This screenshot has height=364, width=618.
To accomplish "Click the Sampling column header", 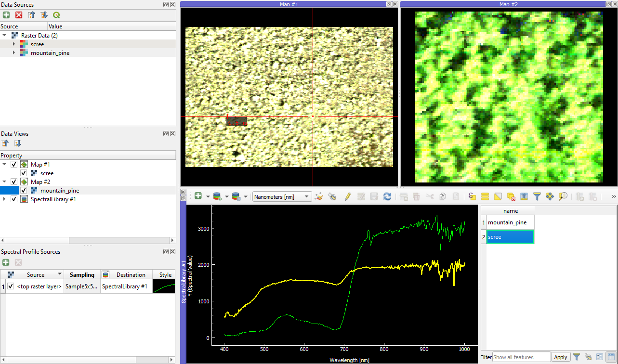I will point(82,275).
